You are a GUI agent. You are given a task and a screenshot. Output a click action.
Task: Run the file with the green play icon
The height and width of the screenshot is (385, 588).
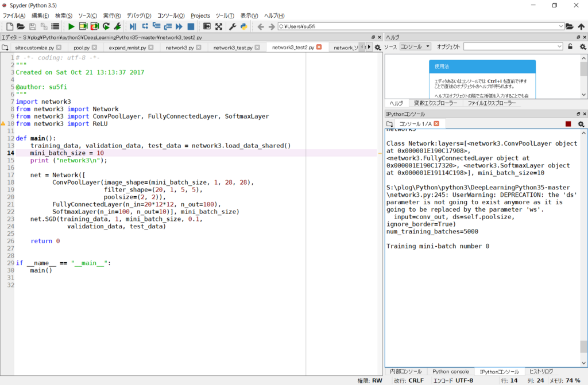[x=71, y=26]
